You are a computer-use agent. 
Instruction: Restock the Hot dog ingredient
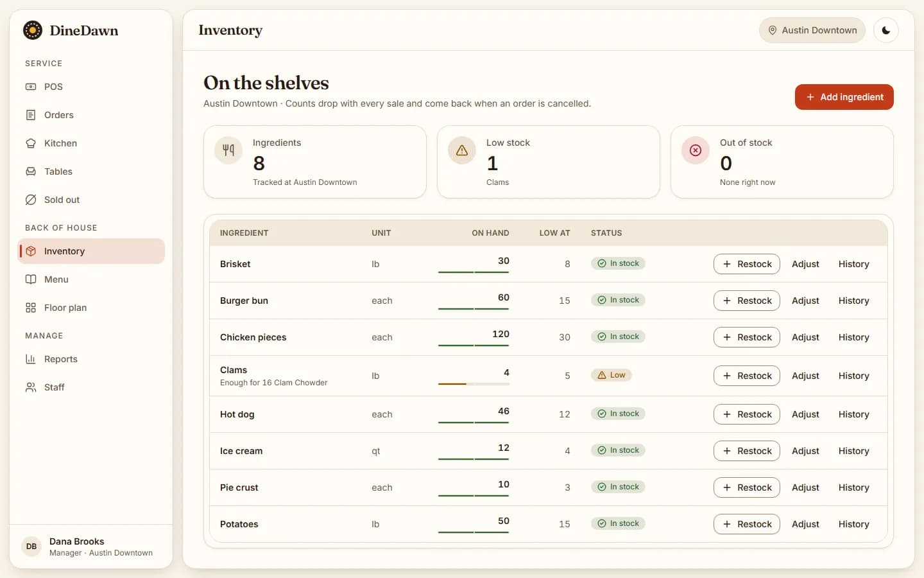click(747, 414)
